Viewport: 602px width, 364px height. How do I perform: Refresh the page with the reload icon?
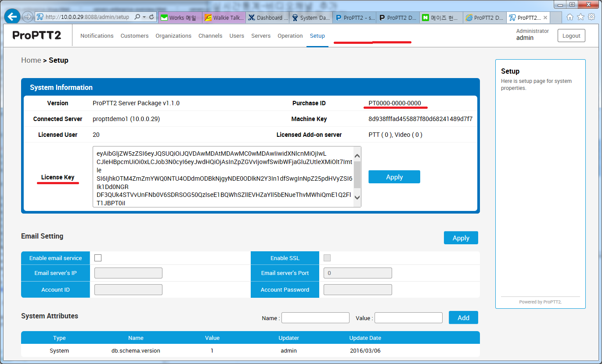tap(152, 17)
